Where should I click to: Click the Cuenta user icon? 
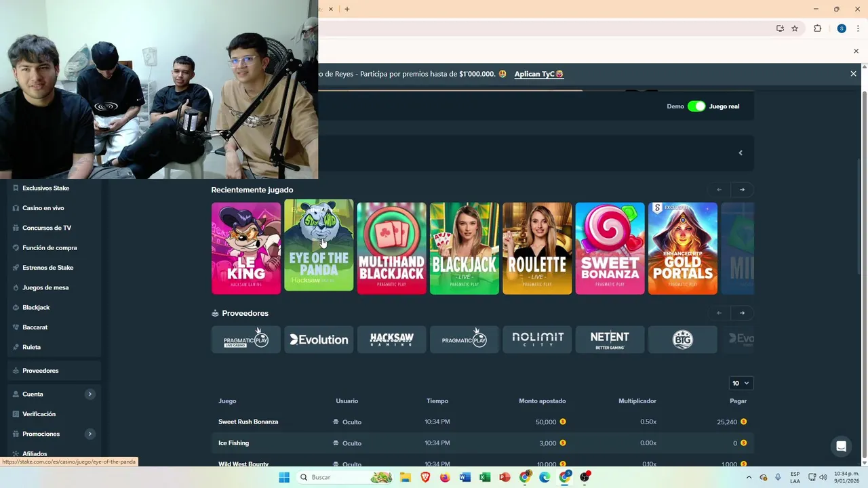click(x=16, y=394)
